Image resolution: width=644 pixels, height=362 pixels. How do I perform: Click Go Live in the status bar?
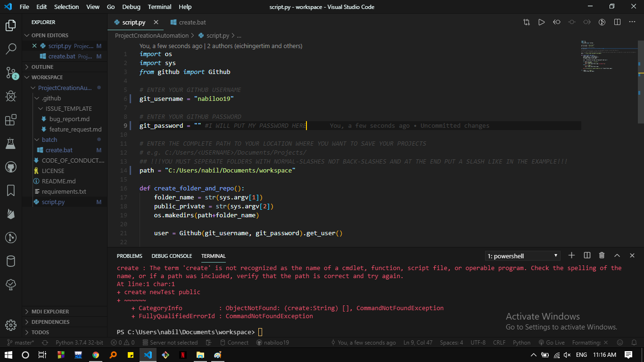(551, 343)
